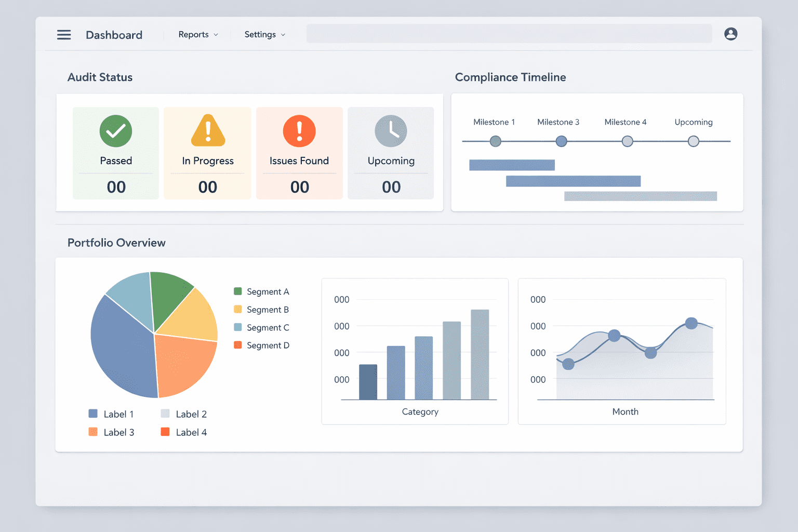Select the Milestone 4 timeline marker
798x532 pixels.
628,141
